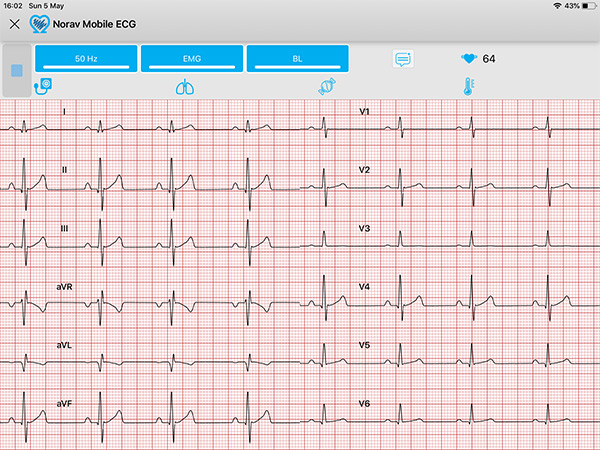Select lead aVL label
The height and width of the screenshot is (450, 600).
[x=64, y=345]
